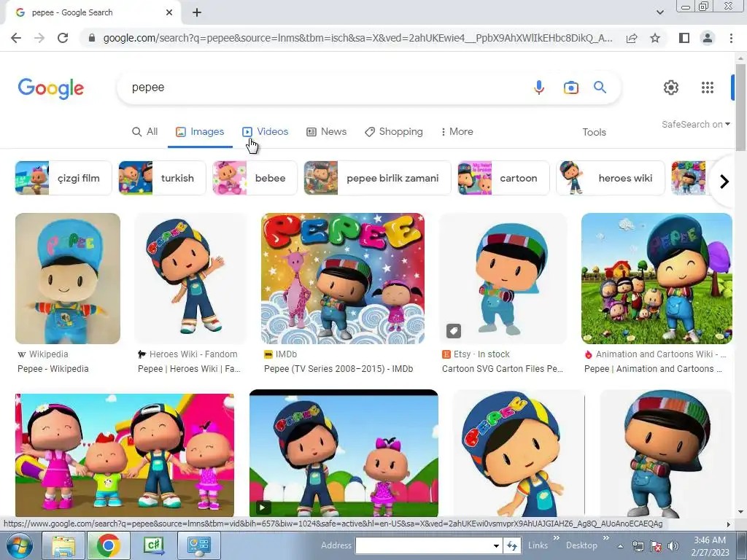The height and width of the screenshot is (560, 747).
Task: Expand the More search options menu
Action: 457,132
